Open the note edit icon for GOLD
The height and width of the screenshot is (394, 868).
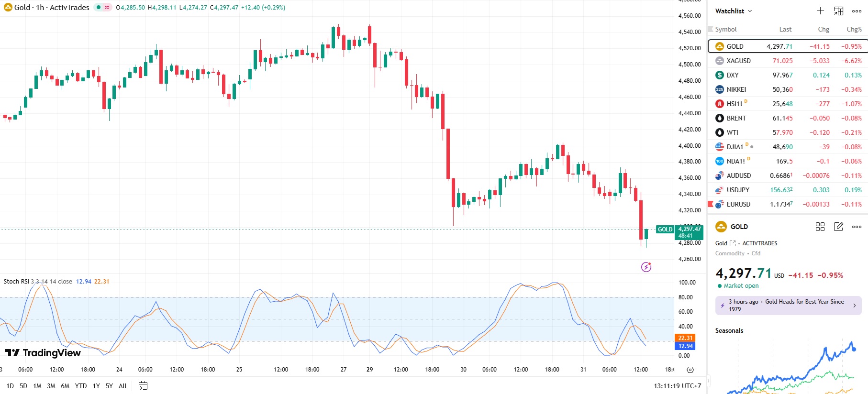click(838, 227)
